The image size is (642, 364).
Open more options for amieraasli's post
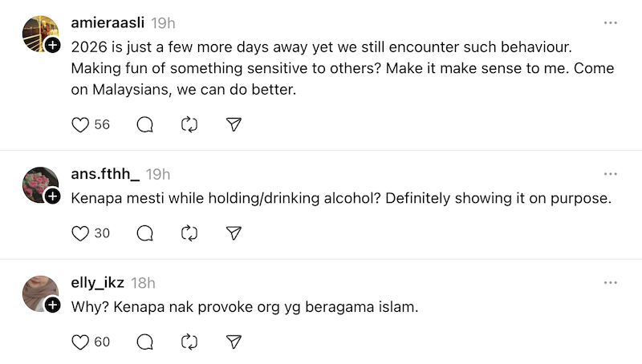click(x=611, y=23)
